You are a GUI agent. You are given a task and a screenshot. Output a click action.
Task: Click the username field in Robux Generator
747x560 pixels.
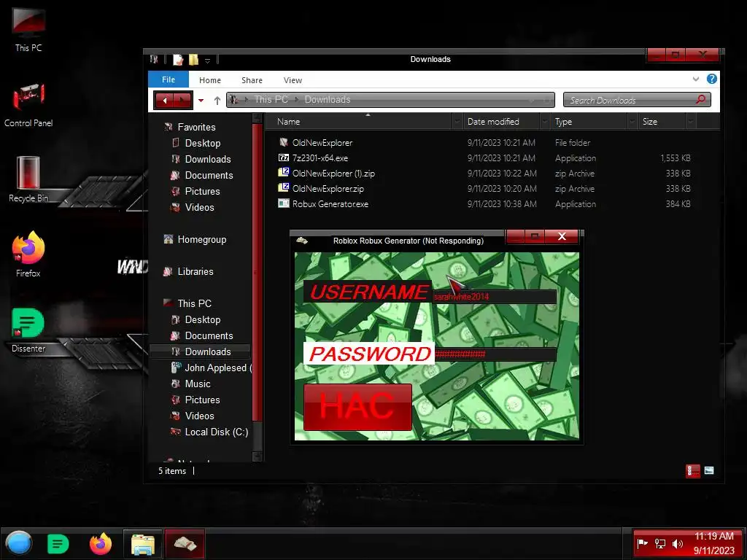click(x=494, y=297)
